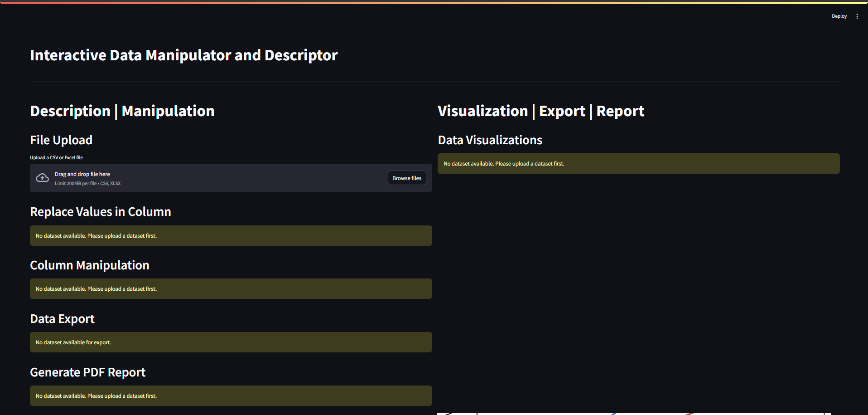This screenshot has width=868, height=415.
Task: Click the cloud upload icon
Action: [43, 178]
